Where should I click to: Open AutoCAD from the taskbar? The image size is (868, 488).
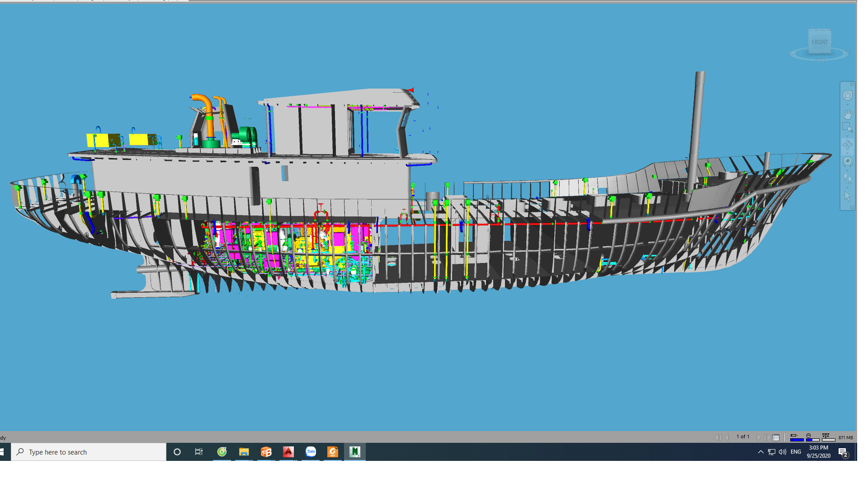[288, 452]
